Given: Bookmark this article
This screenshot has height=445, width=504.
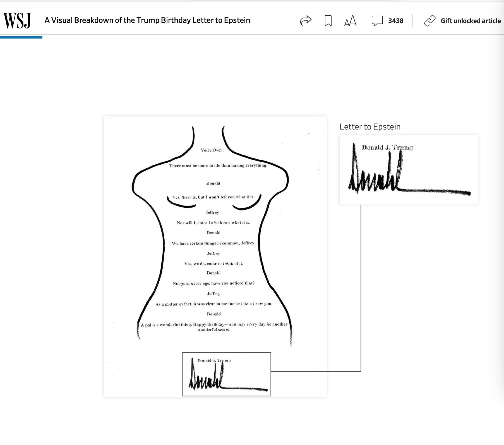Looking at the screenshot, I should (328, 21).
